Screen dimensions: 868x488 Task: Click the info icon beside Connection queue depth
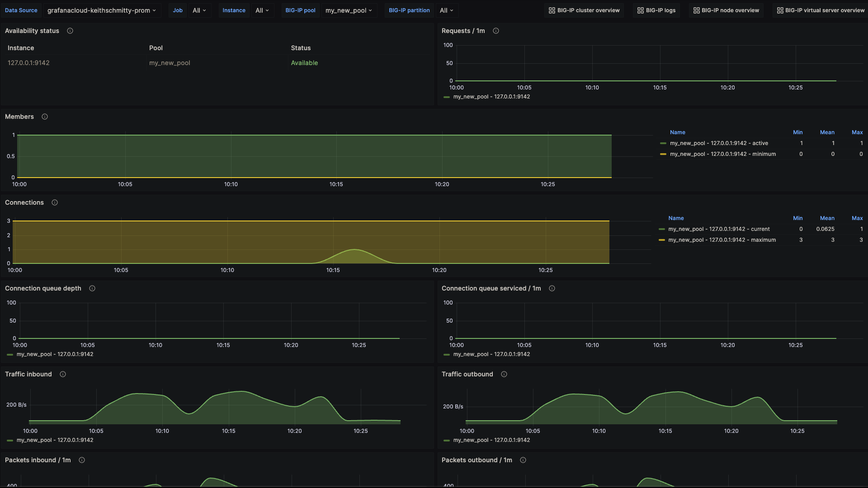92,288
